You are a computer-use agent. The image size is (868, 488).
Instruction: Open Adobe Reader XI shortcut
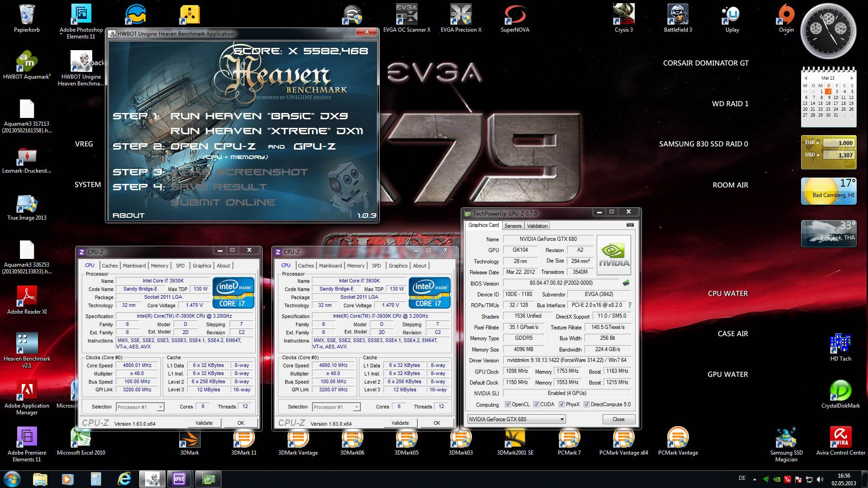27,300
